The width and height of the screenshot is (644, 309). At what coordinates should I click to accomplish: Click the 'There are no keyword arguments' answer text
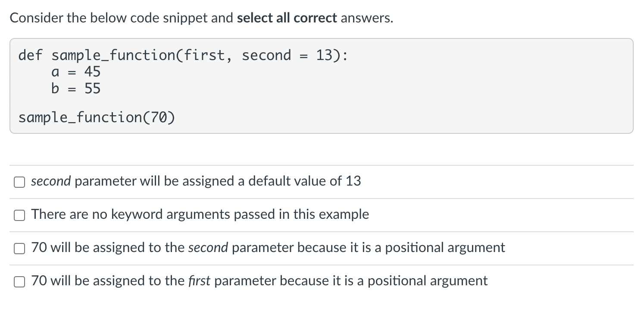(200, 214)
